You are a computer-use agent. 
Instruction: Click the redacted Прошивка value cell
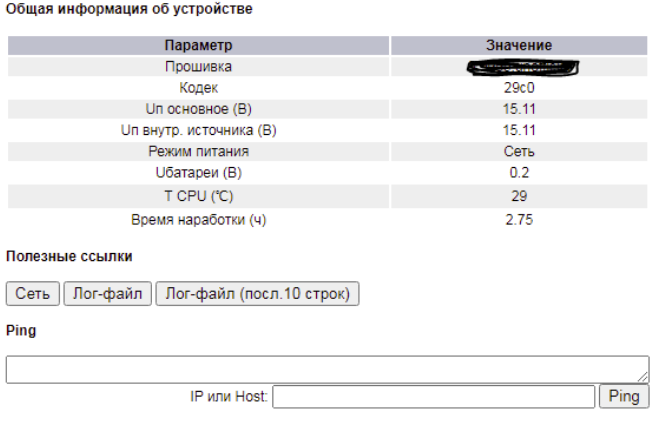pyautogui.click(x=519, y=67)
